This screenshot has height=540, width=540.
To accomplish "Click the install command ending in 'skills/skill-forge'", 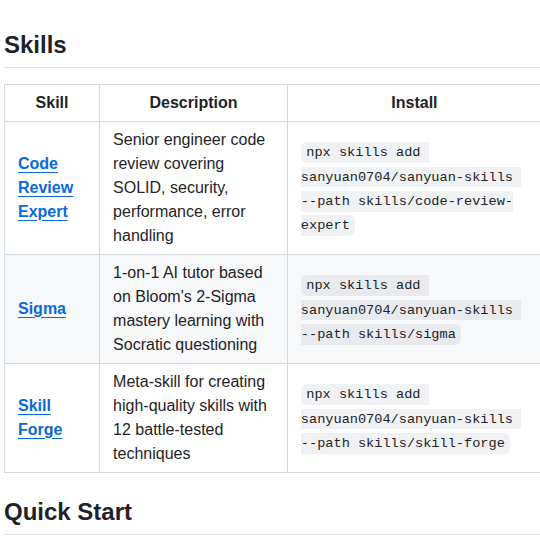I will tap(411, 419).
